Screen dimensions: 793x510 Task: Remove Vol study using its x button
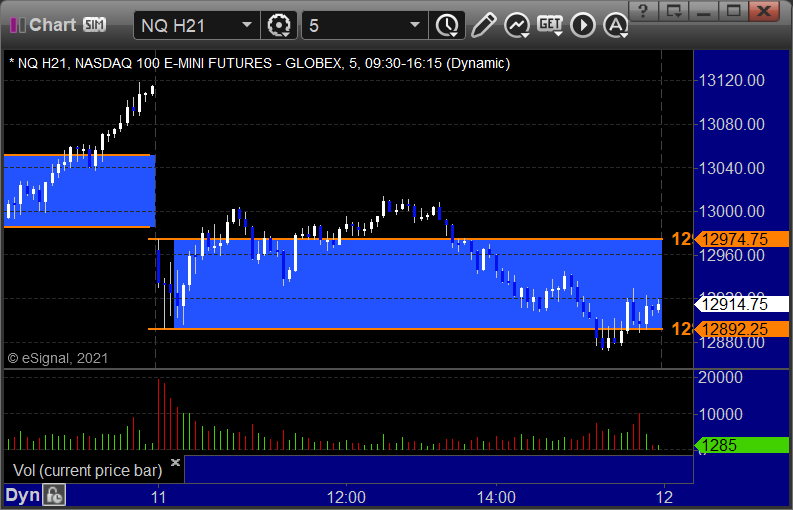(x=175, y=462)
